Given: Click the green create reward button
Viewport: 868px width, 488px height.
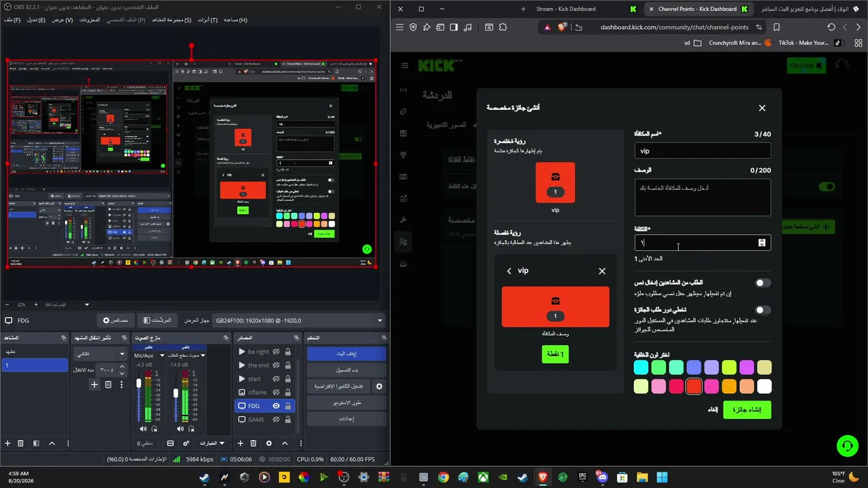Looking at the screenshot, I should [747, 410].
